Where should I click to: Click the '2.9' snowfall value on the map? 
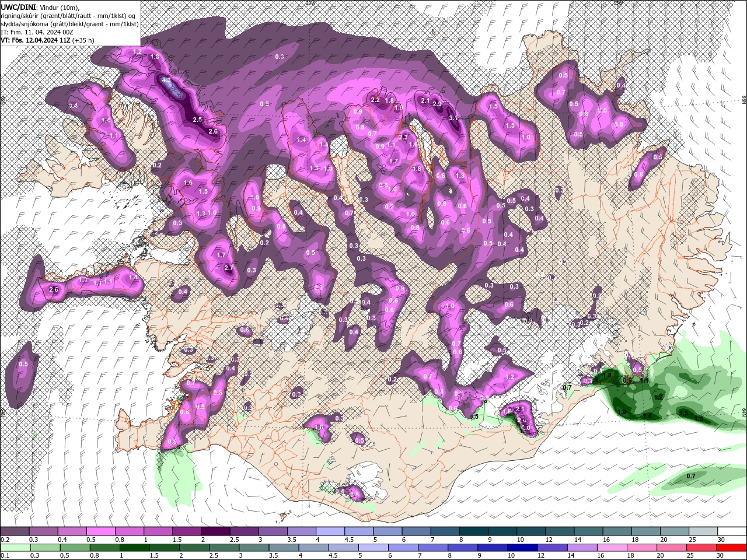pyautogui.click(x=437, y=104)
